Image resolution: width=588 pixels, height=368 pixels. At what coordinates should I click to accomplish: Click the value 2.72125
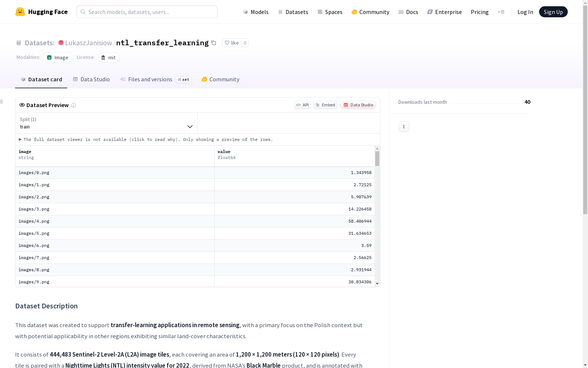tap(363, 185)
